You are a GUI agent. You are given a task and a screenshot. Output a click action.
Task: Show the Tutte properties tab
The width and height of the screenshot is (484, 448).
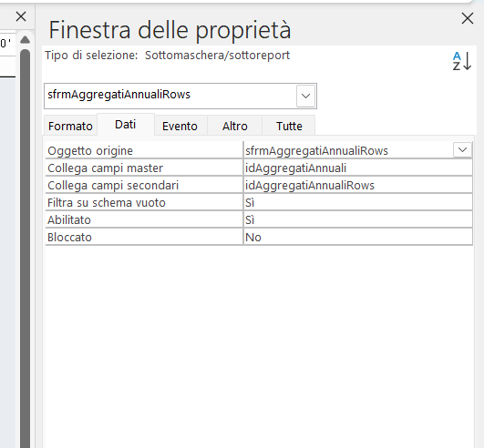[x=289, y=126]
